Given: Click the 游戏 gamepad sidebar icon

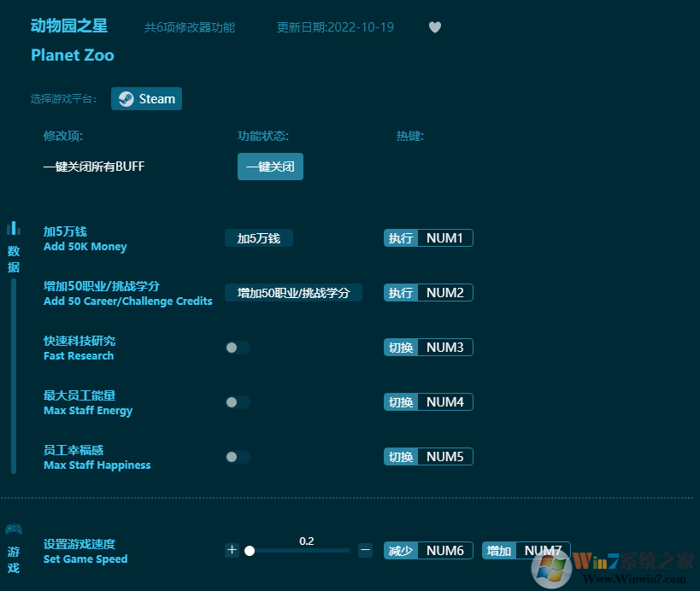Looking at the screenshot, I should [14, 529].
